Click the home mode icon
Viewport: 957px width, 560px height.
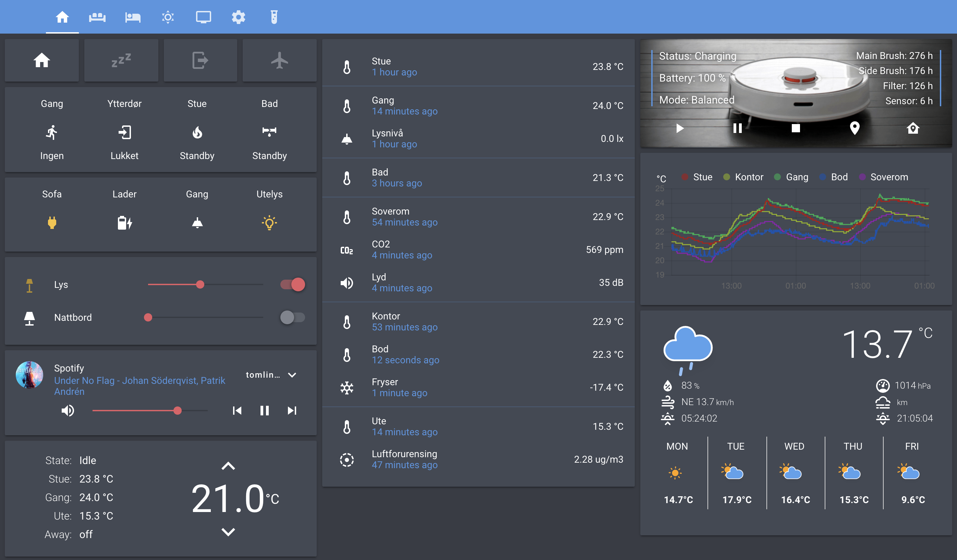pos(42,61)
